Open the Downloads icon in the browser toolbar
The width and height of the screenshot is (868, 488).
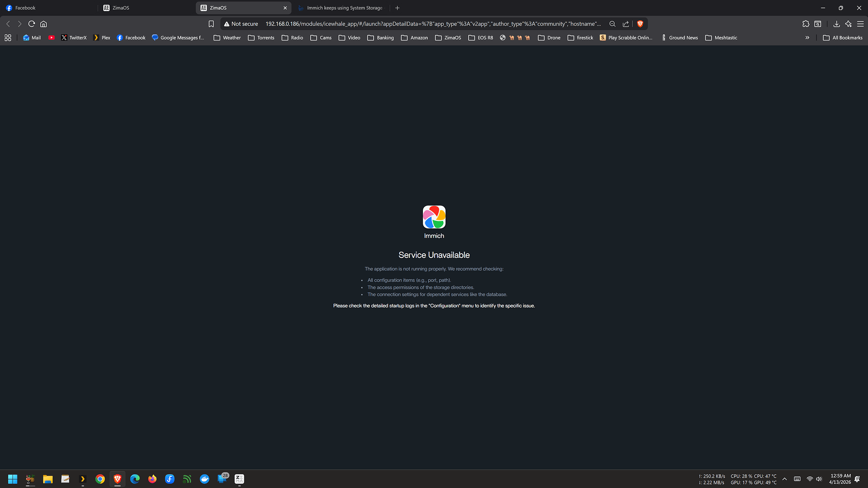tap(837, 24)
